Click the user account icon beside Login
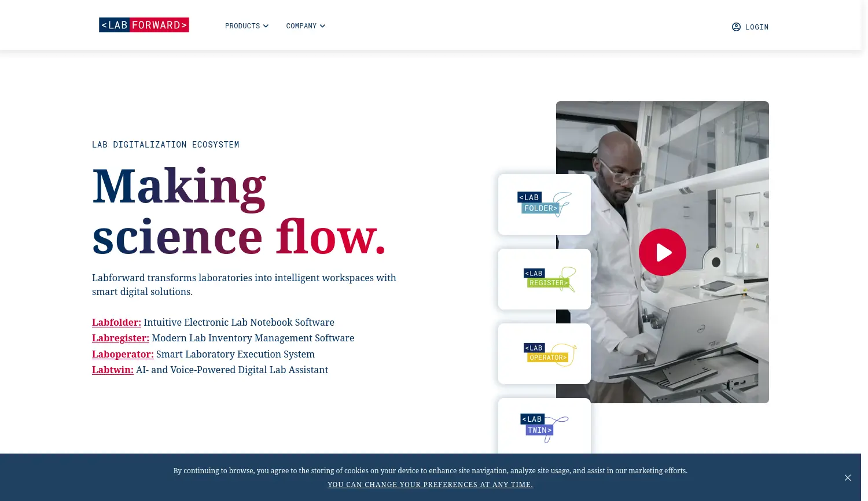 click(x=735, y=27)
